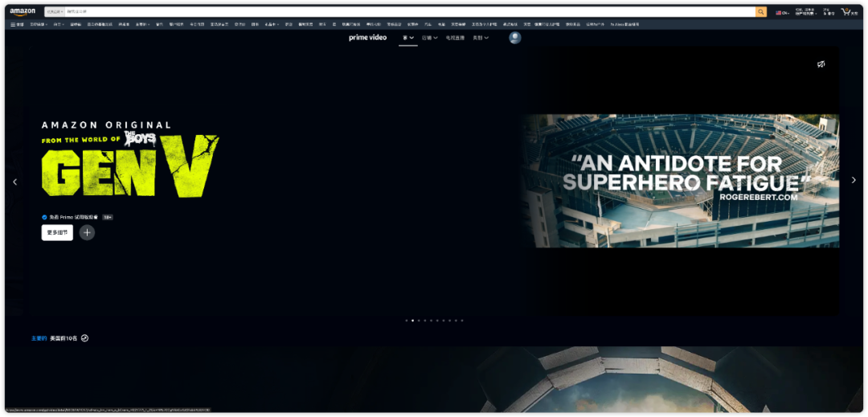The image size is (868, 417).
Task: Go to previous carousel slide arrow
Action: (x=15, y=182)
